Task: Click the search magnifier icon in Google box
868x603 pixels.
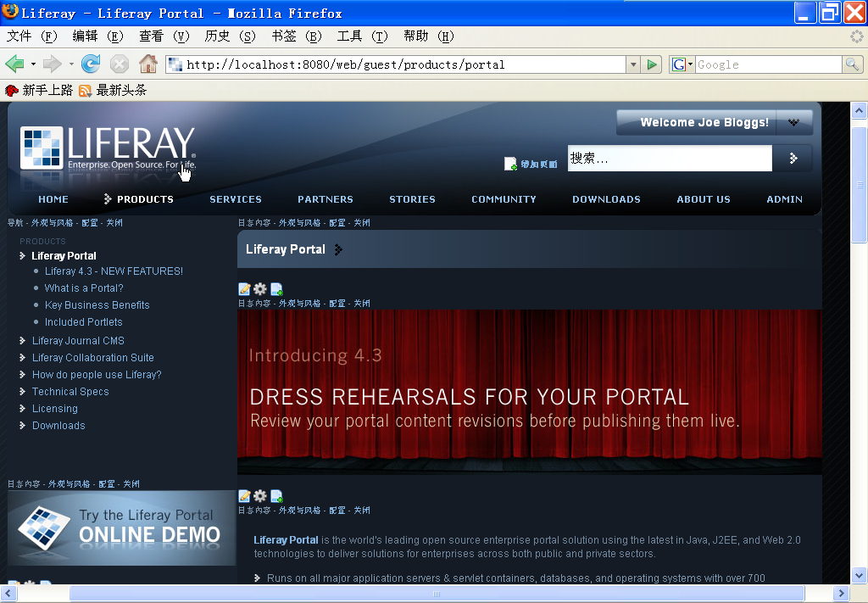Action: (852, 64)
